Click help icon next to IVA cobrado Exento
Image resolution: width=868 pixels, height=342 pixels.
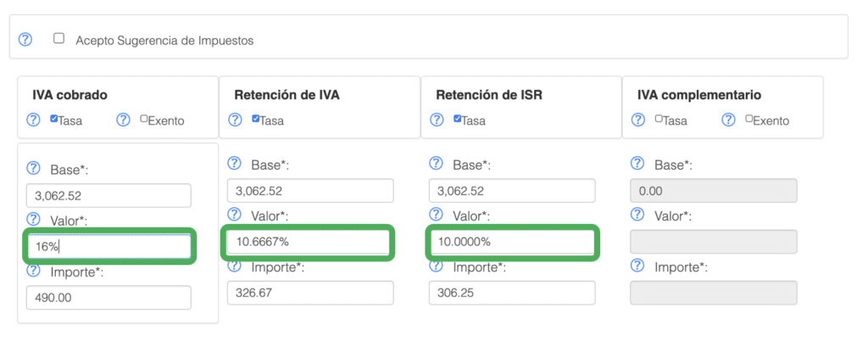click(123, 120)
